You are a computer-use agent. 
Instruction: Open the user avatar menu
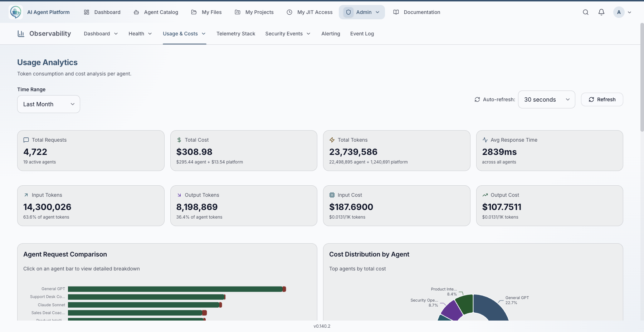pos(623,12)
